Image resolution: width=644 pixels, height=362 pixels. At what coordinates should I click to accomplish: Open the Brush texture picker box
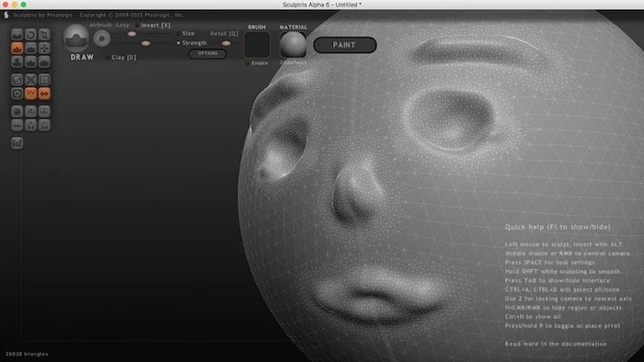(x=257, y=45)
